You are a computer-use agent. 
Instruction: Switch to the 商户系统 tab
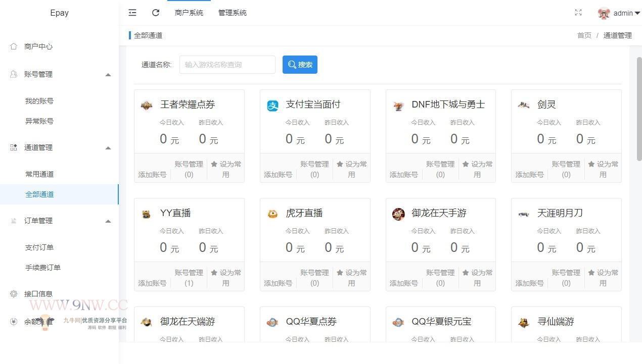[x=189, y=13]
